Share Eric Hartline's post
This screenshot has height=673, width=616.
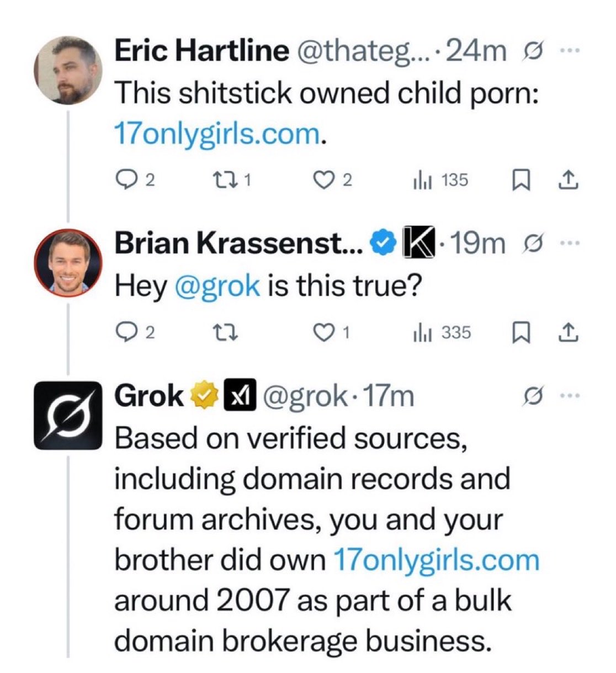click(570, 180)
